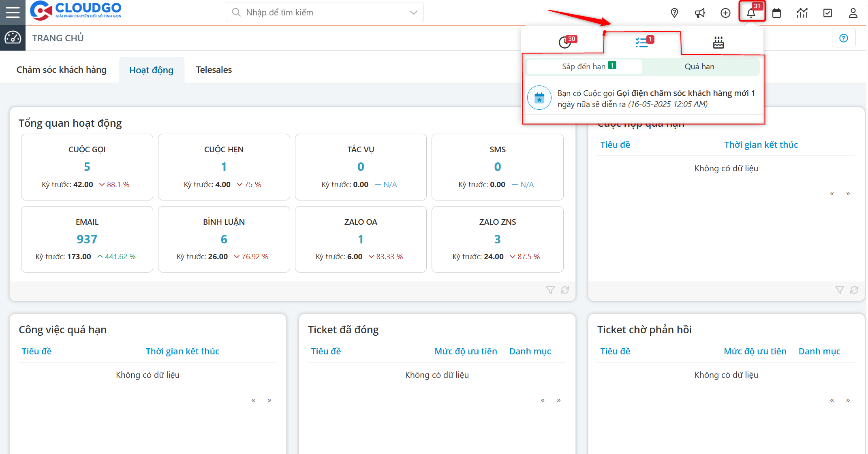Switch to the Telesales tab
This screenshot has height=454, width=868.
click(214, 70)
